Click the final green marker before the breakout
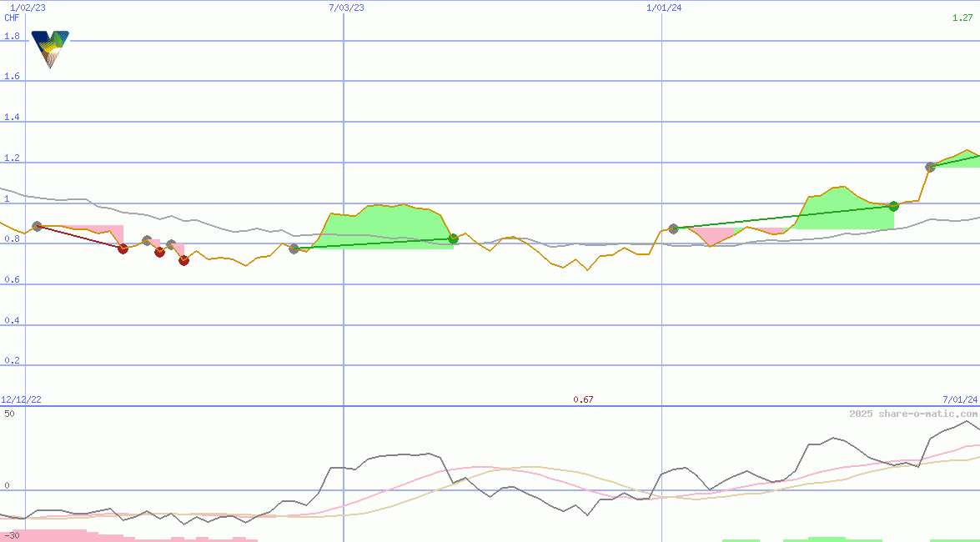The height and width of the screenshot is (542, 980). tap(893, 207)
